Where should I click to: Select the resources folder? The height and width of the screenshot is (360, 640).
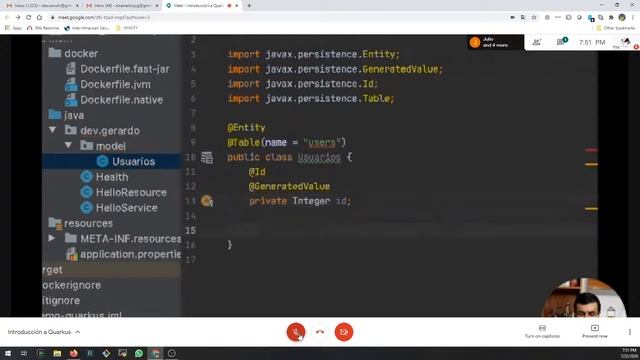(x=80, y=223)
